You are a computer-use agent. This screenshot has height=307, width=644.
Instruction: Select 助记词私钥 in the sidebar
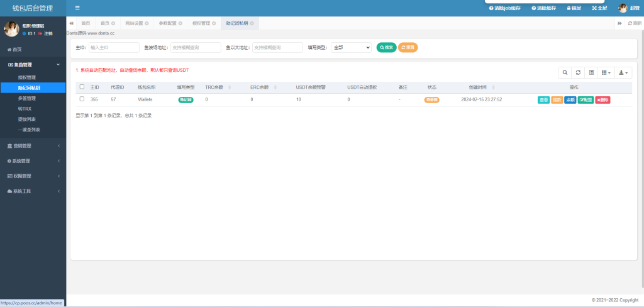pos(33,87)
